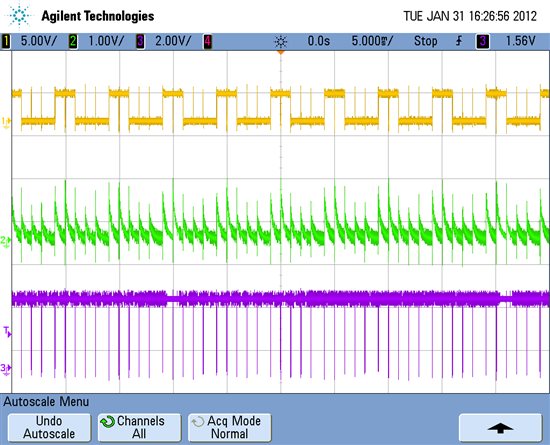Image resolution: width=550 pixels, height=445 pixels.
Task: Click the trigger level T marker
Action: (x=7, y=331)
